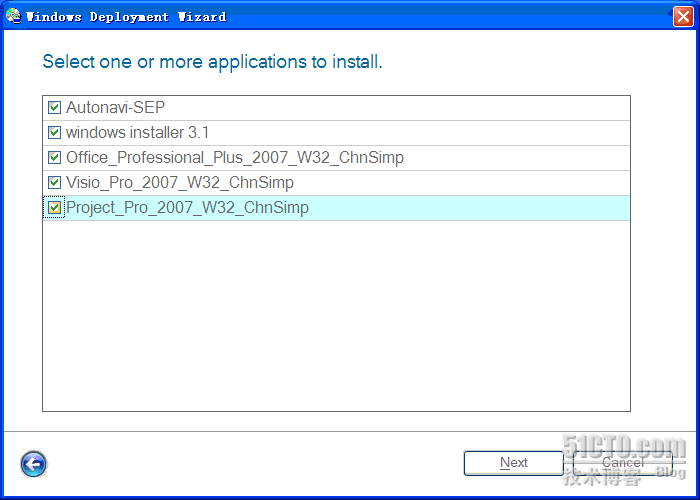Uncheck Project_Pro_2007_W32_ChnSimp checkbox
Image resolution: width=700 pixels, height=500 pixels.
(x=54, y=208)
